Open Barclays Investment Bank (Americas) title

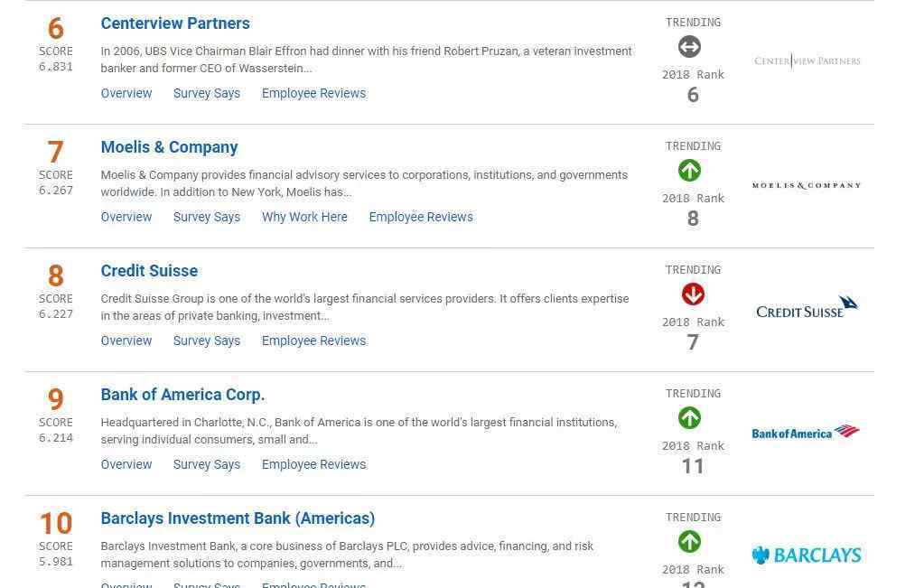pyautogui.click(x=238, y=518)
